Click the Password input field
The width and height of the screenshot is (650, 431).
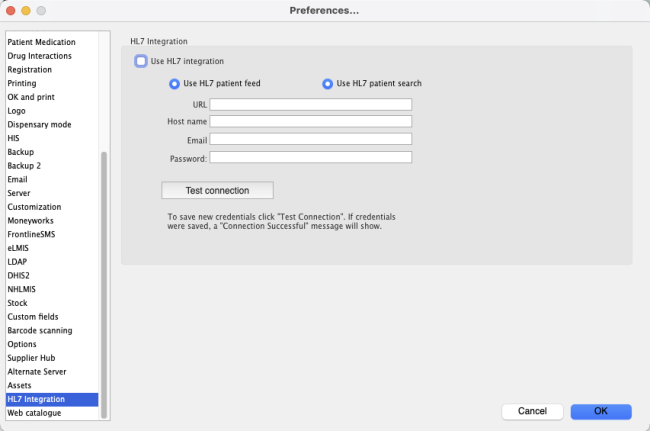311,158
